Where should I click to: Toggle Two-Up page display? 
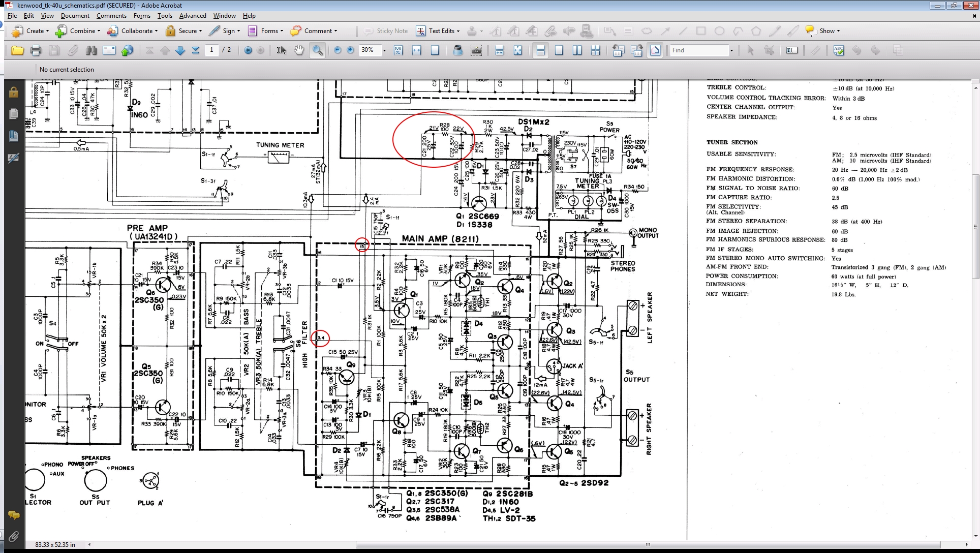click(x=577, y=50)
